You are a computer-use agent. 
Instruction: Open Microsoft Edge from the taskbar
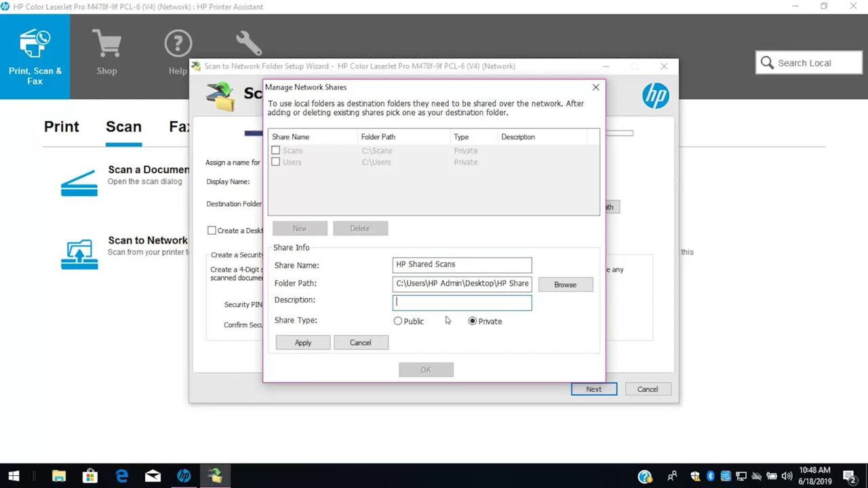[121, 476]
